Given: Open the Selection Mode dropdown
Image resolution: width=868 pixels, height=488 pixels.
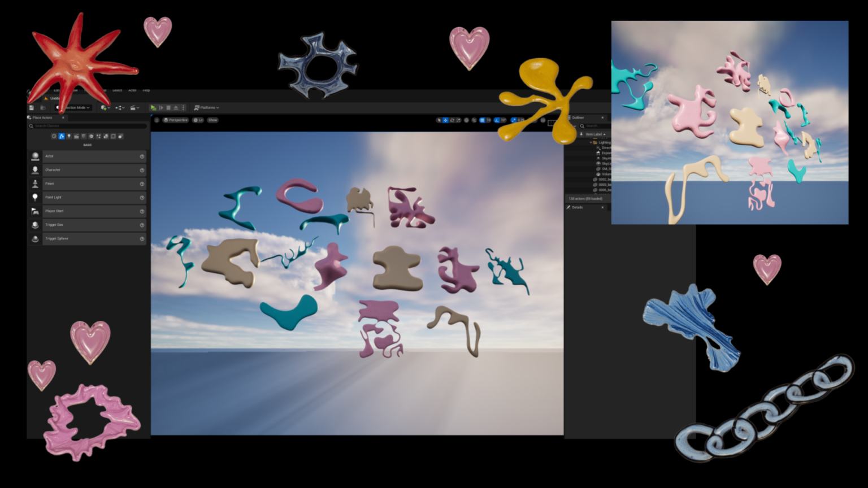Looking at the screenshot, I should click(73, 107).
